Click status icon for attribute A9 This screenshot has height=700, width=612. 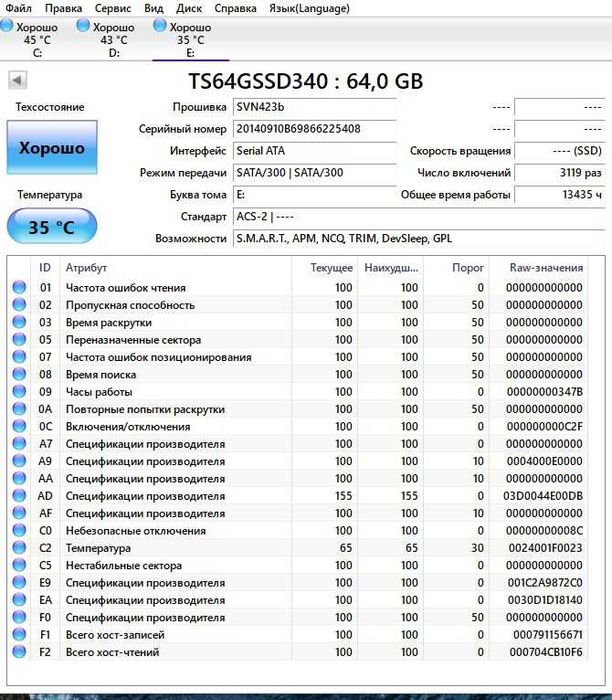[x=19, y=461]
